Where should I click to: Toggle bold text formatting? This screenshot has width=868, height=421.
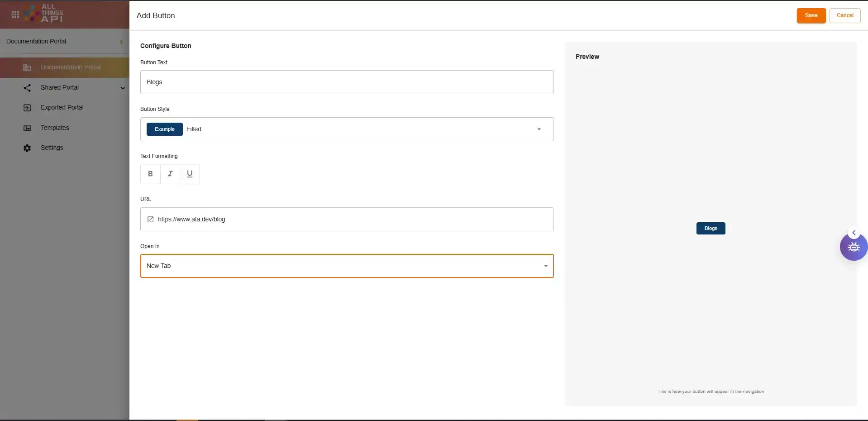[x=150, y=174]
